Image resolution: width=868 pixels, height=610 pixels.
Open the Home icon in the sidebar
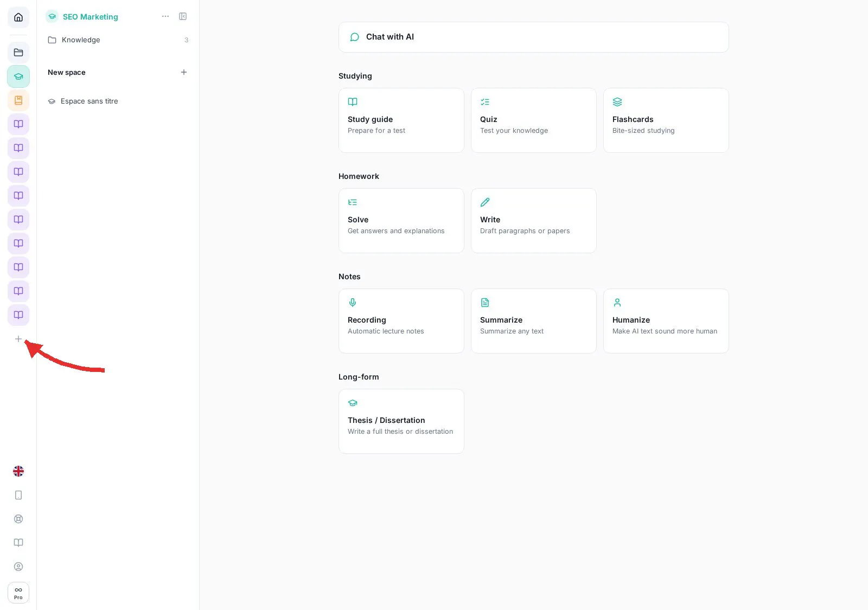pyautogui.click(x=18, y=17)
